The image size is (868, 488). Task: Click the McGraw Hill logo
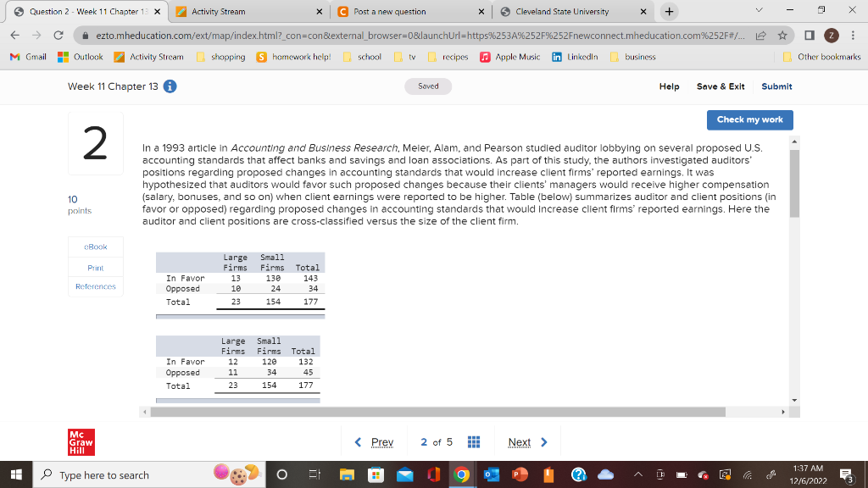[81, 442]
